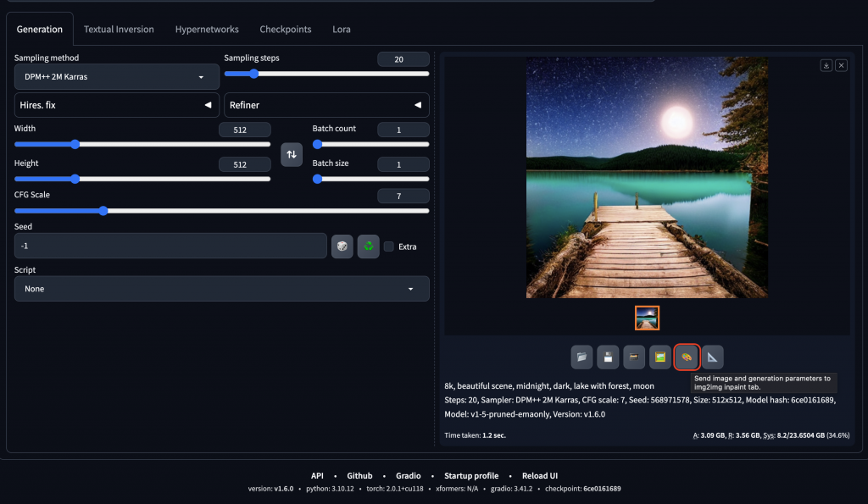Open the Lora tab
The height and width of the screenshot is (504, 868).
point(341,30)
